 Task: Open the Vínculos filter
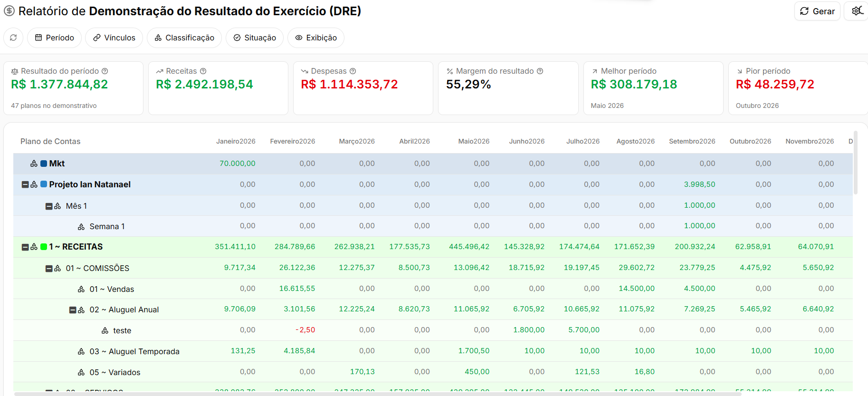click(x=114, y=38)
